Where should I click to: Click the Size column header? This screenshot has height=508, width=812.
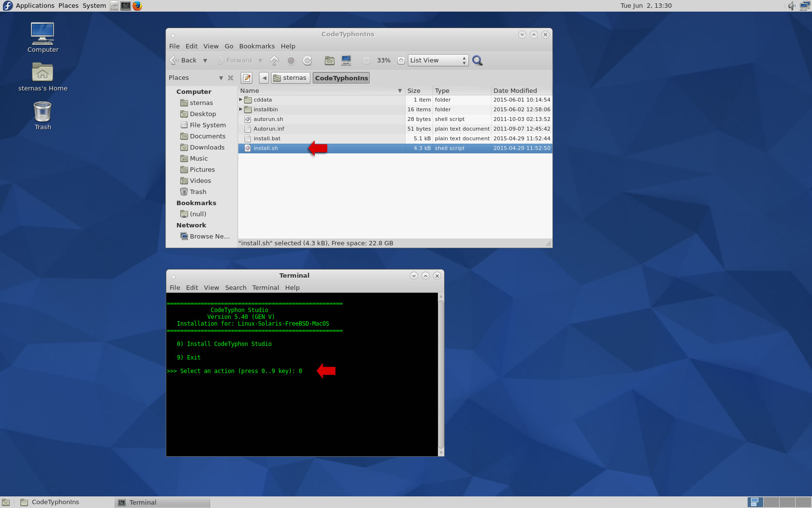(x=419, y=90)
